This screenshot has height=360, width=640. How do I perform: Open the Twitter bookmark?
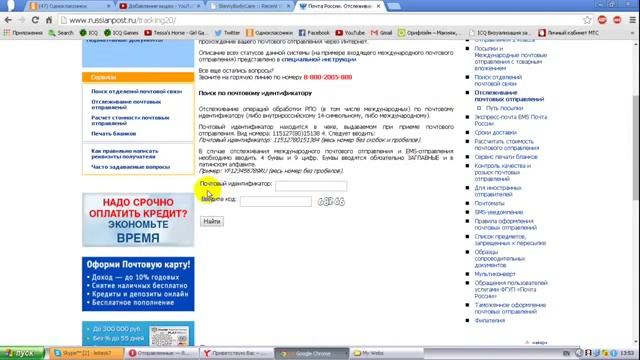[x=227, y=33]
